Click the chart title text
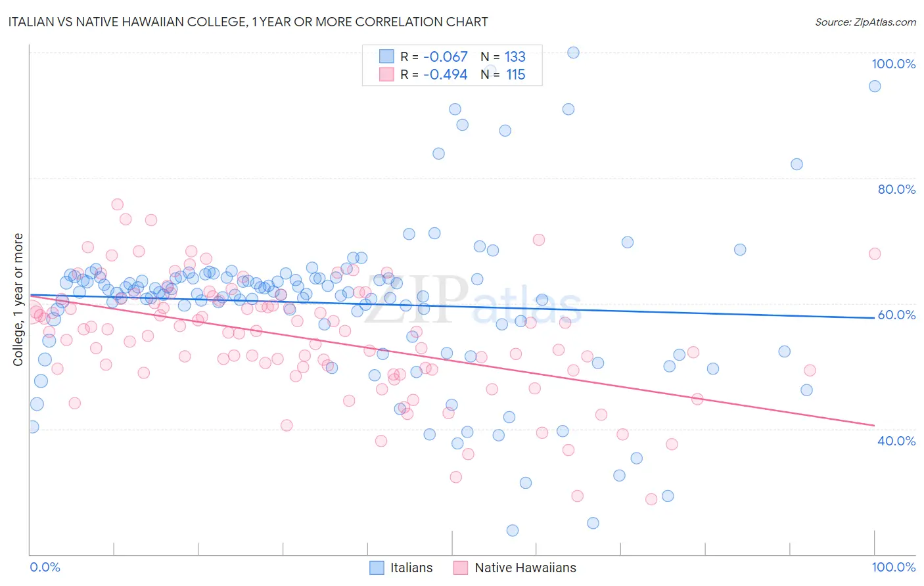924x586 pixels. 248,22
